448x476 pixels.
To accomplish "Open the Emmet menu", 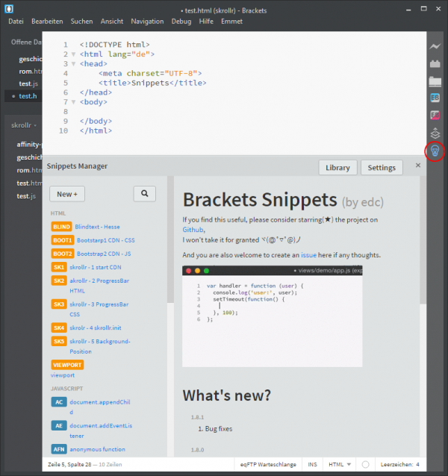I will coord(231,21).
